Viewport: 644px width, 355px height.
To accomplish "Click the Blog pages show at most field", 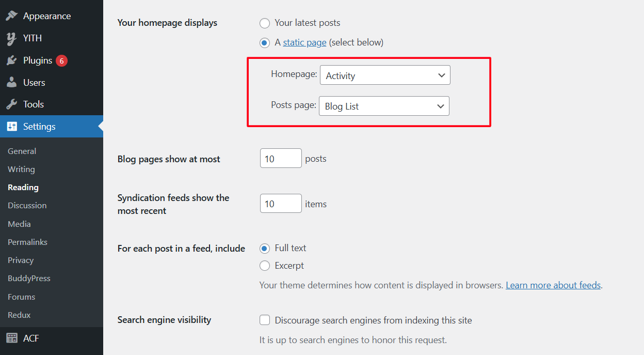I will tap(281, 159).
